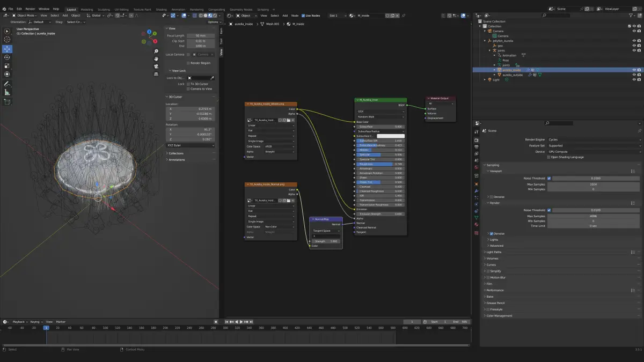
Task: Open the timeline Playback menu
Action: 19,322
